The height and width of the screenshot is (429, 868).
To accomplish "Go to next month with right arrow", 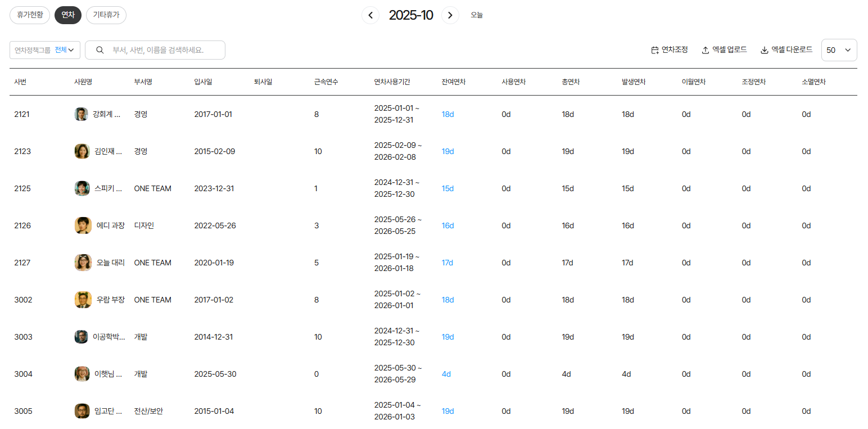I will [x=450, y=15].
